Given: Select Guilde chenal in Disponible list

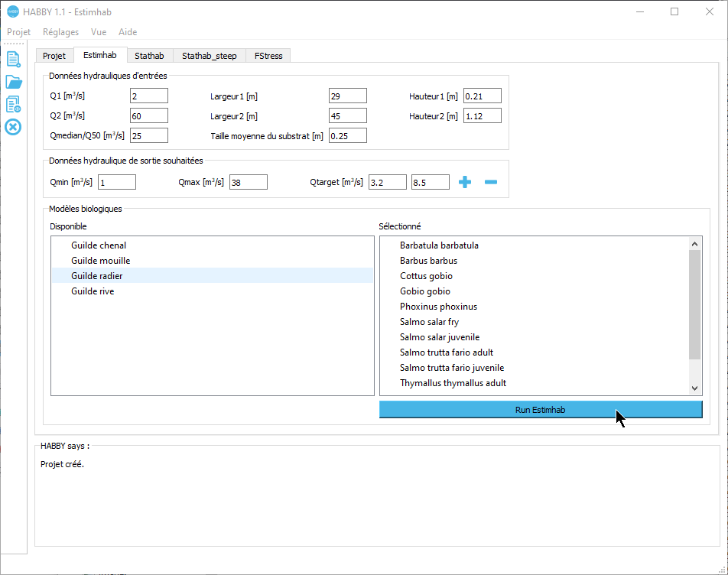Looking at the screenshot, I should point(99,245).
